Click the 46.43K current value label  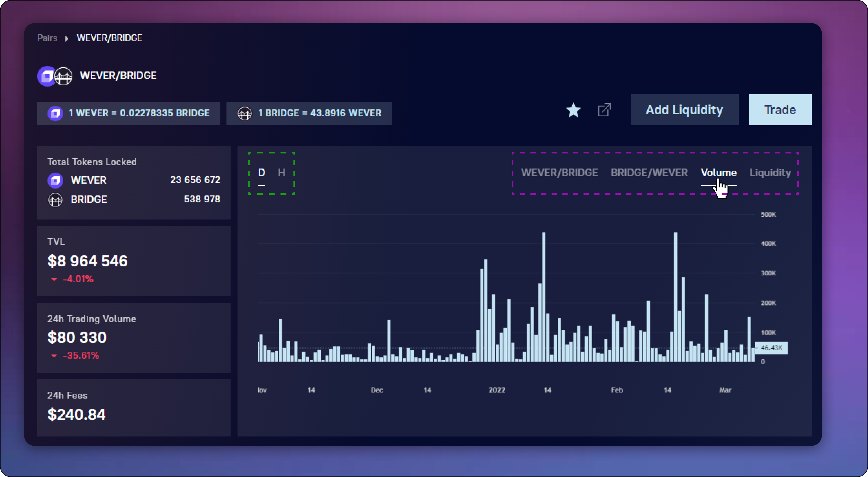click(771, 347)
